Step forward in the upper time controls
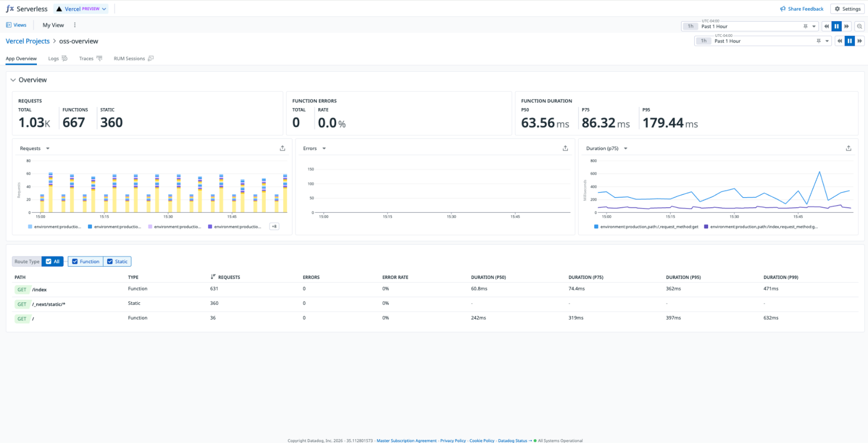The width and height of the screenshot is (868, 443). point(846,26)
